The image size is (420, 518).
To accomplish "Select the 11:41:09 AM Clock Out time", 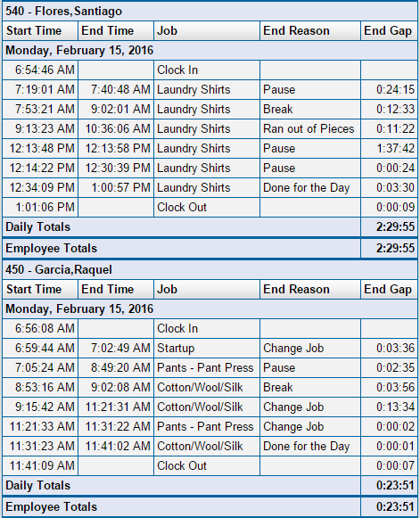I will 40,465.
